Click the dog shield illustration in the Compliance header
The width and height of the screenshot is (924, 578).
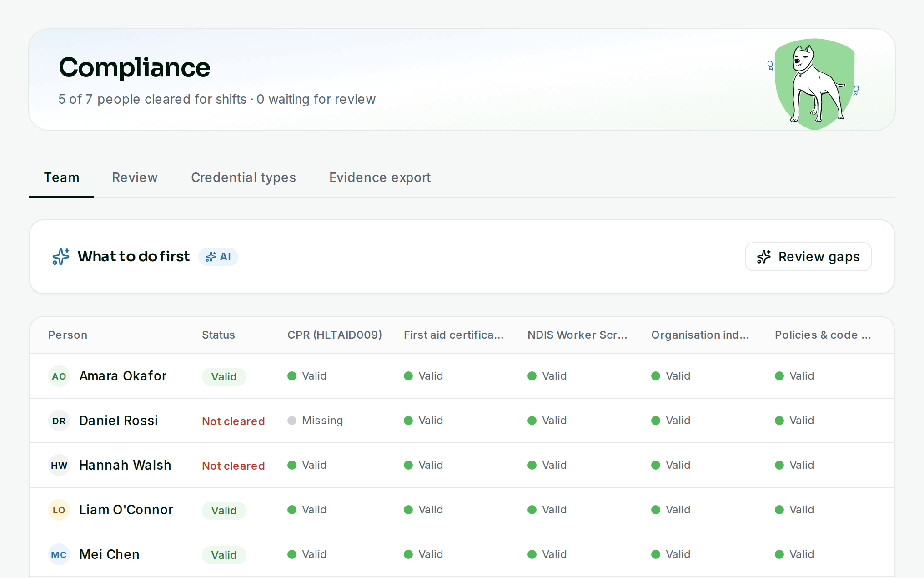pos(814,84)
